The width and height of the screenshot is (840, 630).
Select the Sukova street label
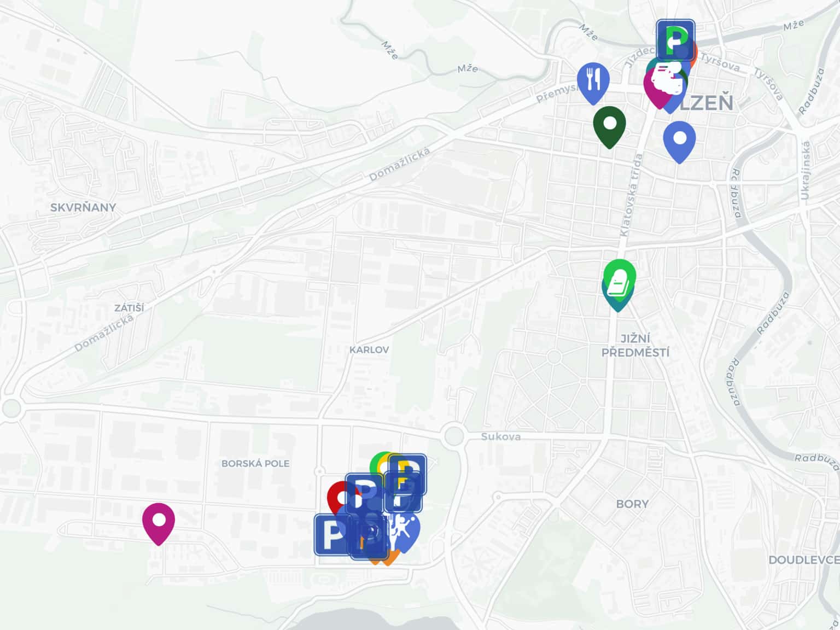(501, 436)
